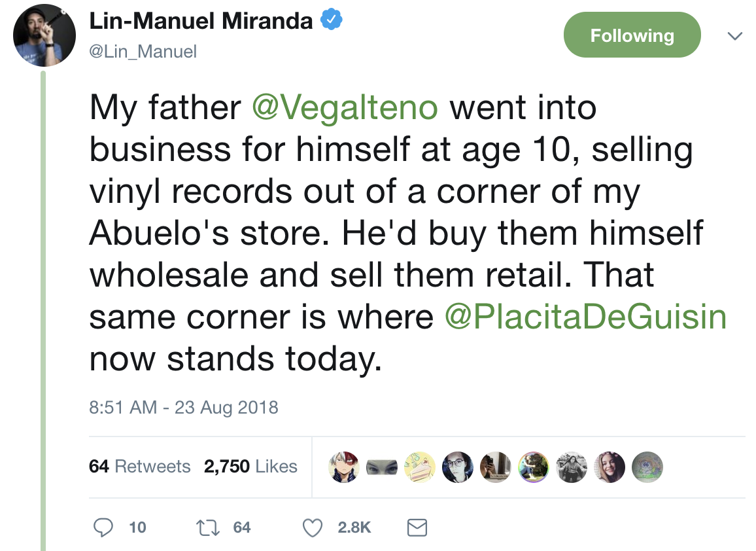The width and height of the screenshot is (756, 551).
Task: Toggle the green Following button
Action: point(632,35)
